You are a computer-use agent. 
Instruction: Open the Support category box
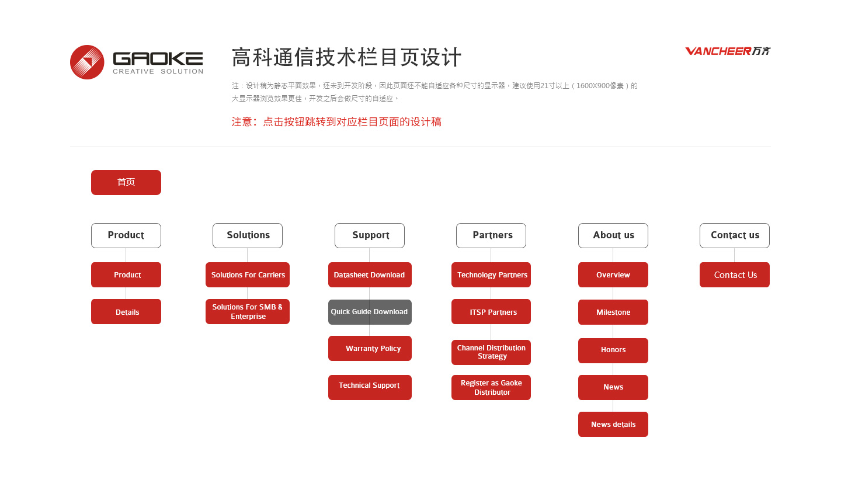pos(370,235)
